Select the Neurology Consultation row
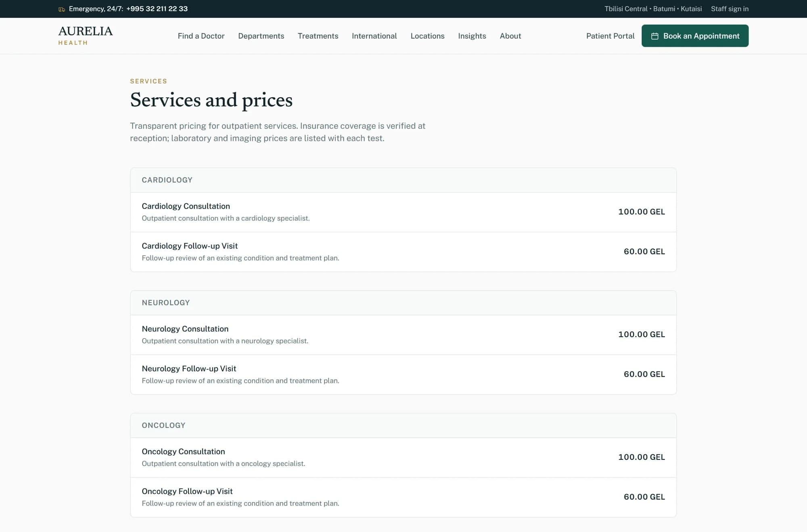The width and height of the screenshot is (807, 532). 403,335
